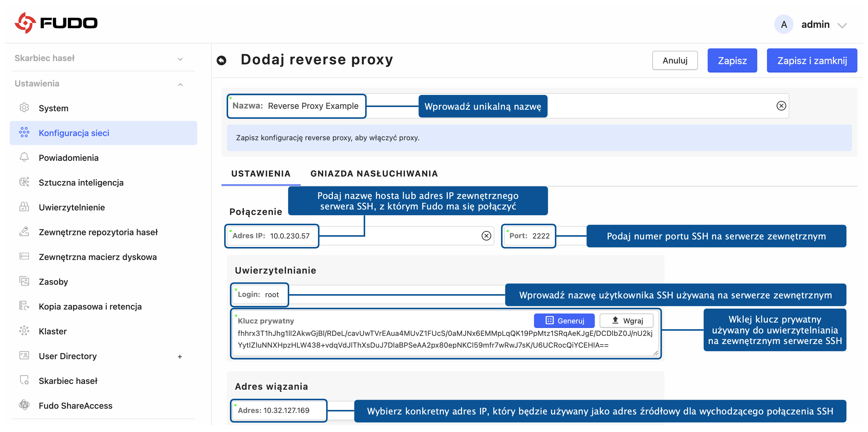
Task: Click the User Directory icon
Action: [24, 356]
